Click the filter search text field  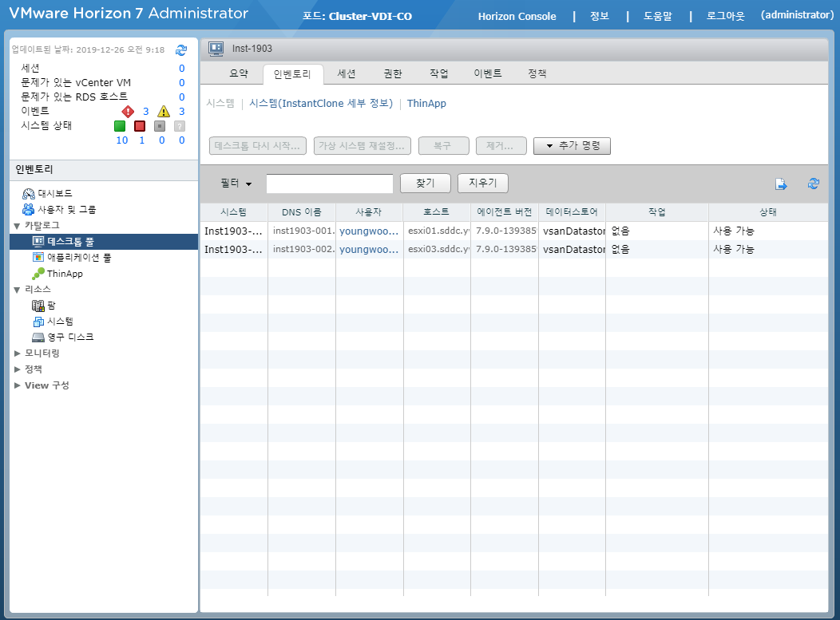(330, 184)
